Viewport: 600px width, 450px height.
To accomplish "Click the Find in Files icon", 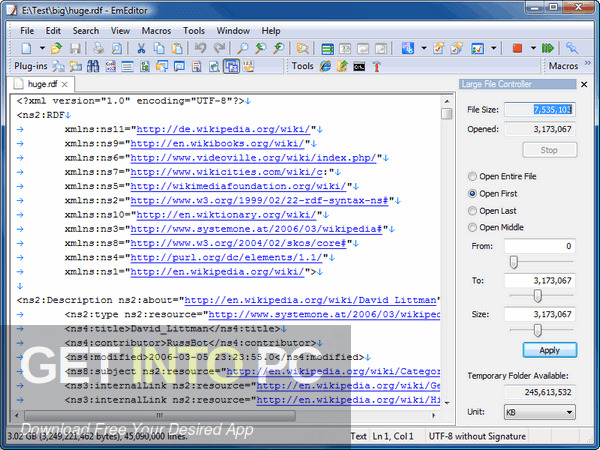I will click(x=302, y=49).
